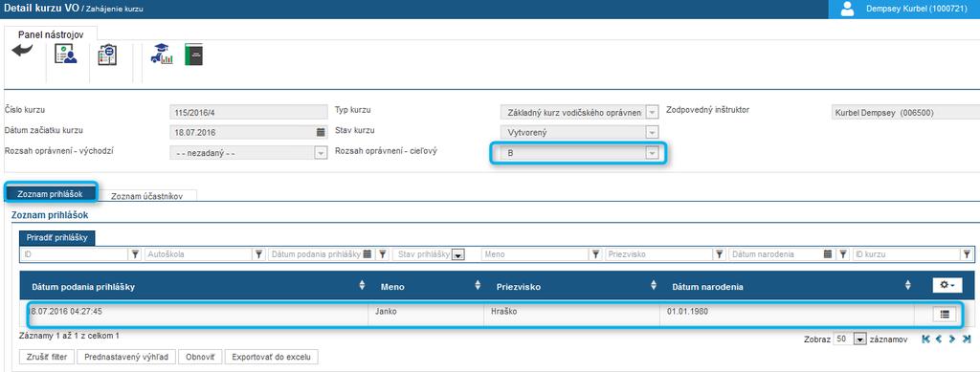Click cell '18.07.2016 04:27:45'
The height and width of the screenshot is (372, 980).
pos(197,315)
